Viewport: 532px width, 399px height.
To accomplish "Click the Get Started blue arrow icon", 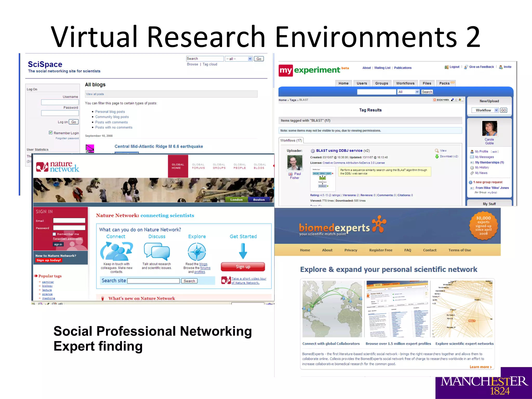I will click(x=243, y=251).
